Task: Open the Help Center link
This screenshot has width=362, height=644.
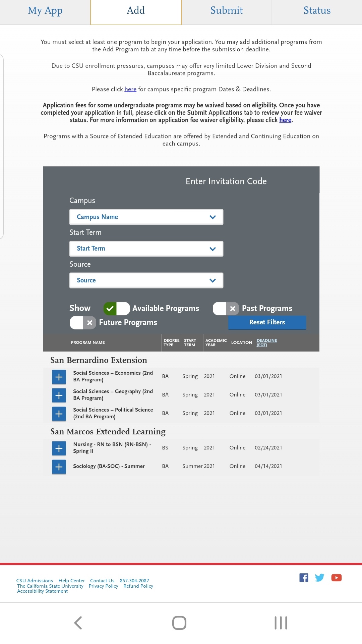Action: coord(72,581)
